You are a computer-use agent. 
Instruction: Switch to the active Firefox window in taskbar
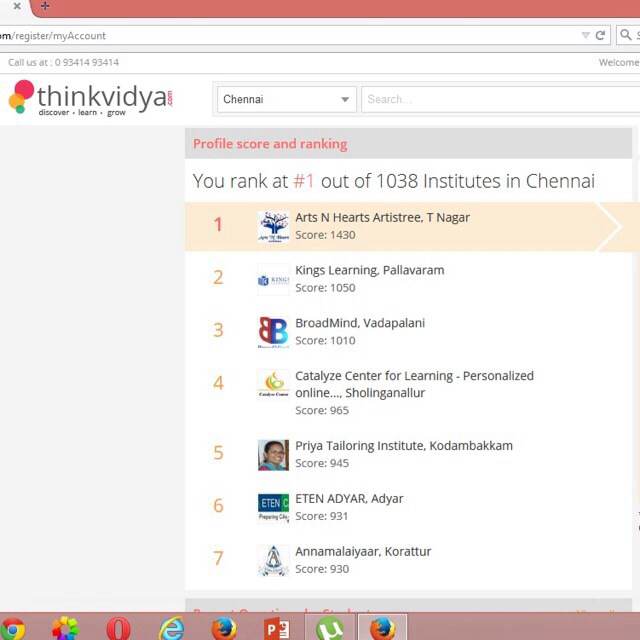(x=382, y=629)
